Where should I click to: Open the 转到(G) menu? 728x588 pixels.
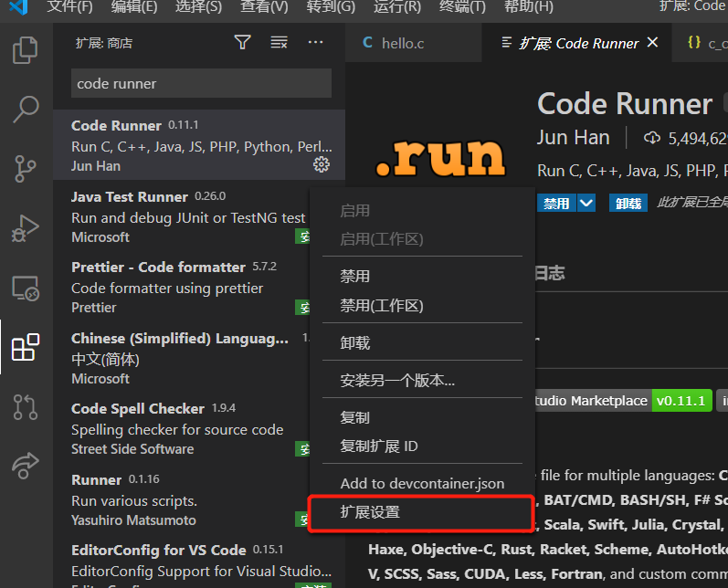coord(331,6)
